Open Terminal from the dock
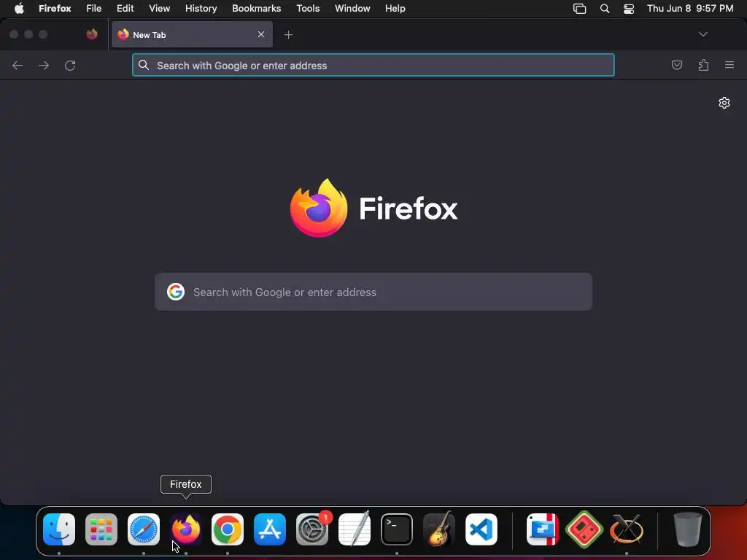The height and width of the screenshot is (560, 747). [397, 529]
